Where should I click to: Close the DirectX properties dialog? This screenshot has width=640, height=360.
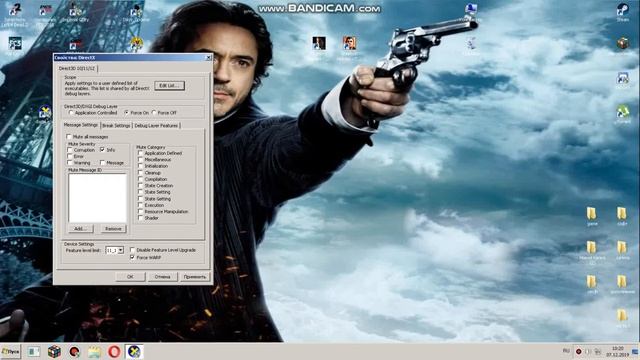click(x=208, y=58)
